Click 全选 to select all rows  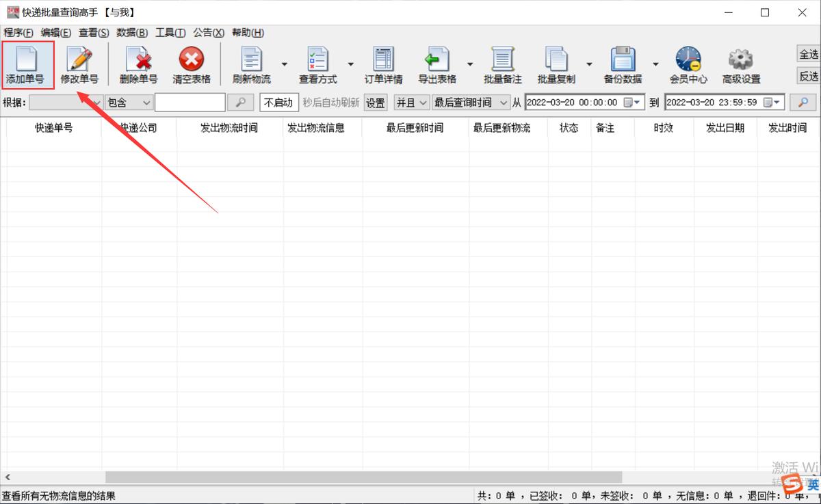(x=807, y=53)
